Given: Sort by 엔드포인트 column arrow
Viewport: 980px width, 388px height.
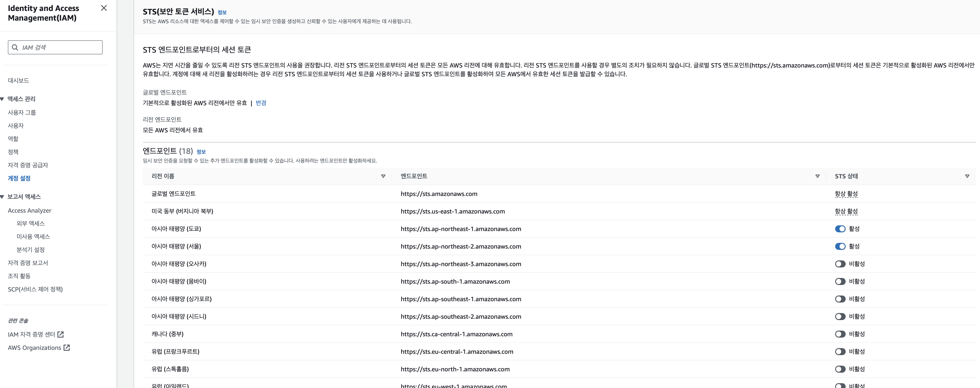Looking at the screenshot, I should [817, 176].
